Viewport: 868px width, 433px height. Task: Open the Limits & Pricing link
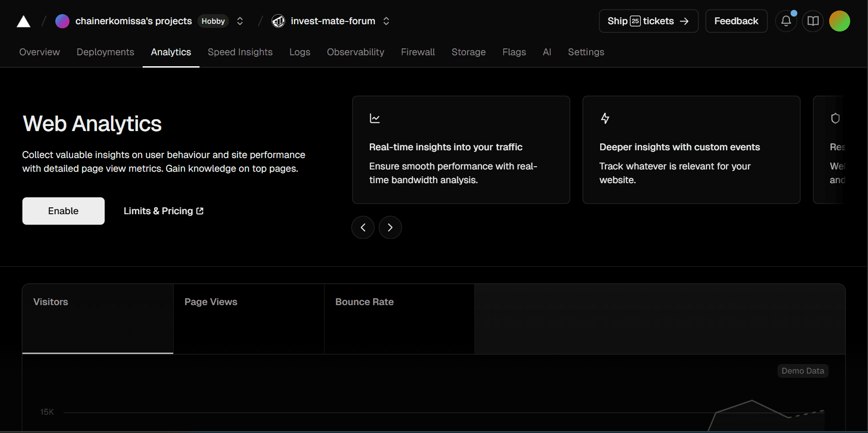coord(163,211)
